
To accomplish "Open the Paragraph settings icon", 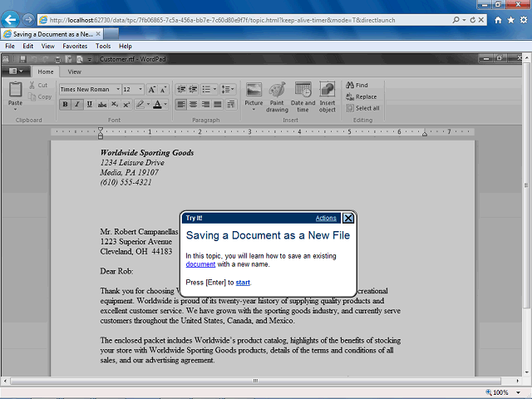I will click(x=231, y=105).
